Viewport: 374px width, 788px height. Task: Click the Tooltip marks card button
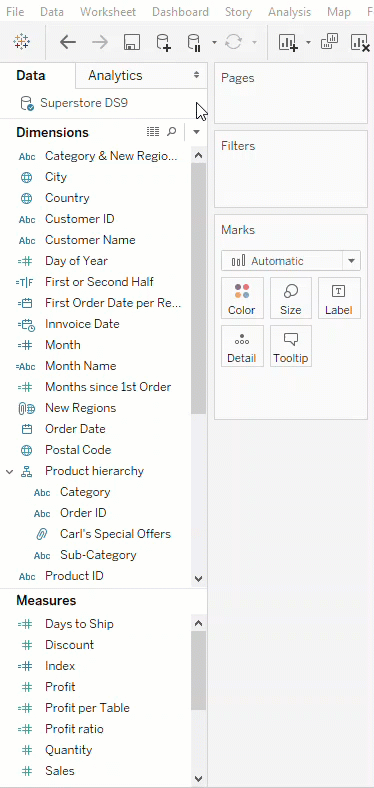(x=291, y=346)
